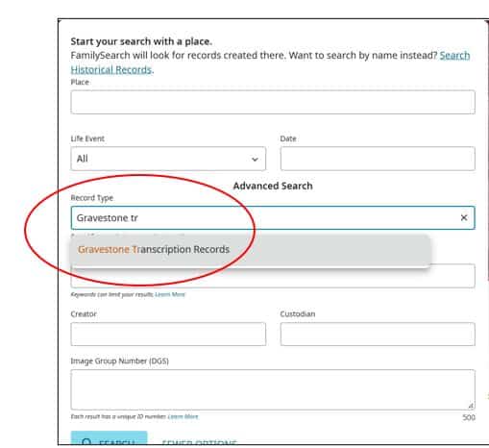Focus the Place input field

[x=273, y=102]
